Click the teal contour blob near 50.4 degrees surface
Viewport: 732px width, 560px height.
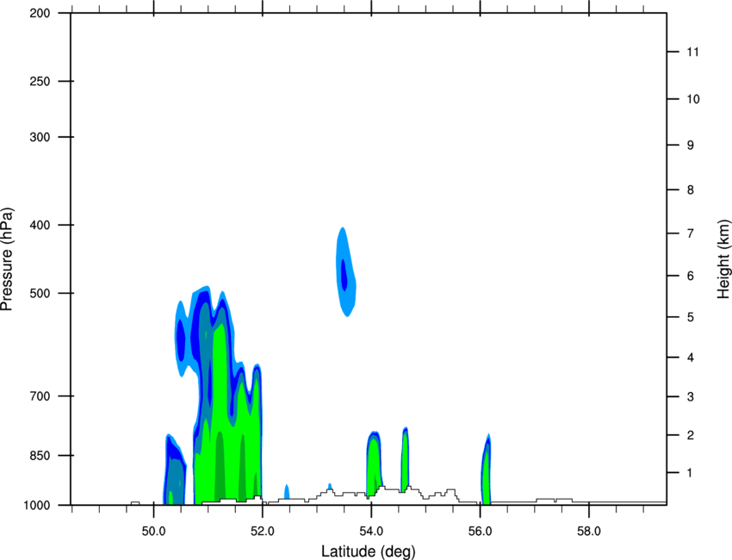175,481
